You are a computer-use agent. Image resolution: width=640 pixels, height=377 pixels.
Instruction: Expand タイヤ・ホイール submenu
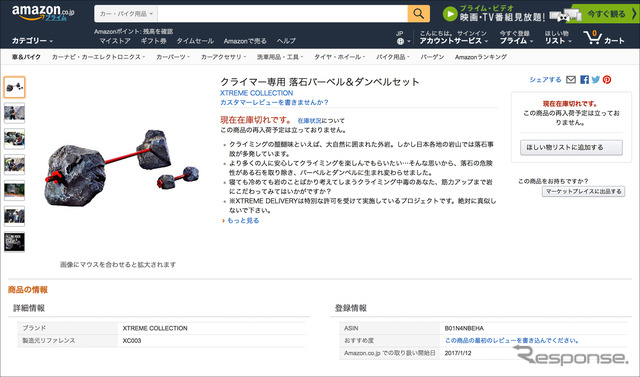click(x=339, y=57)
